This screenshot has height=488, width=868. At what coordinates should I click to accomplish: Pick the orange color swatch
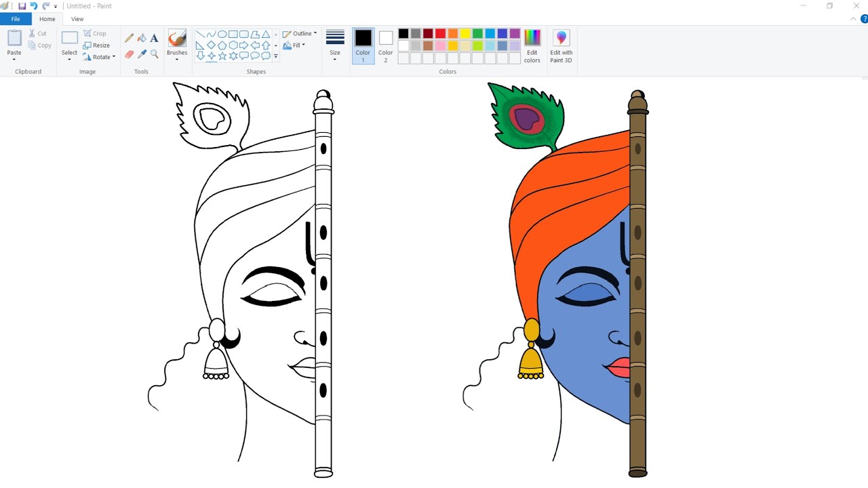pos(453,34)
